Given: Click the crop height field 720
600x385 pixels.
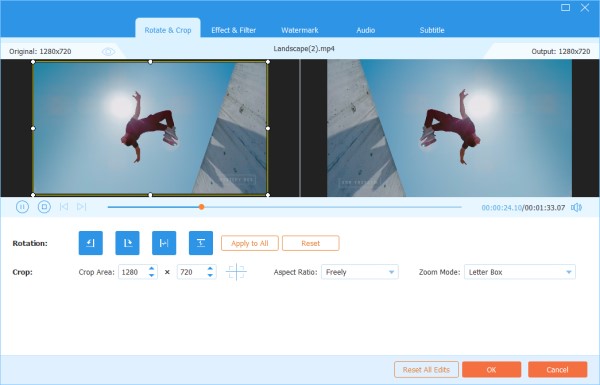Looking at the screenshot, I should click(x=191, y=272).
